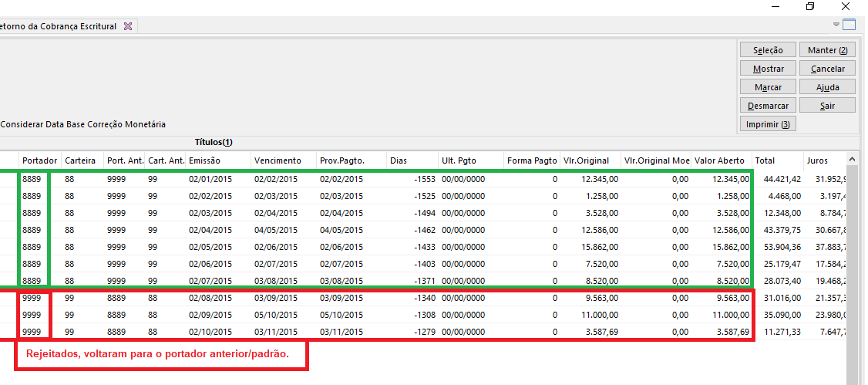Click the Sair button
The height and width of the screenshot is (385, 868).
pyautogui.click(x=828, y=105)
